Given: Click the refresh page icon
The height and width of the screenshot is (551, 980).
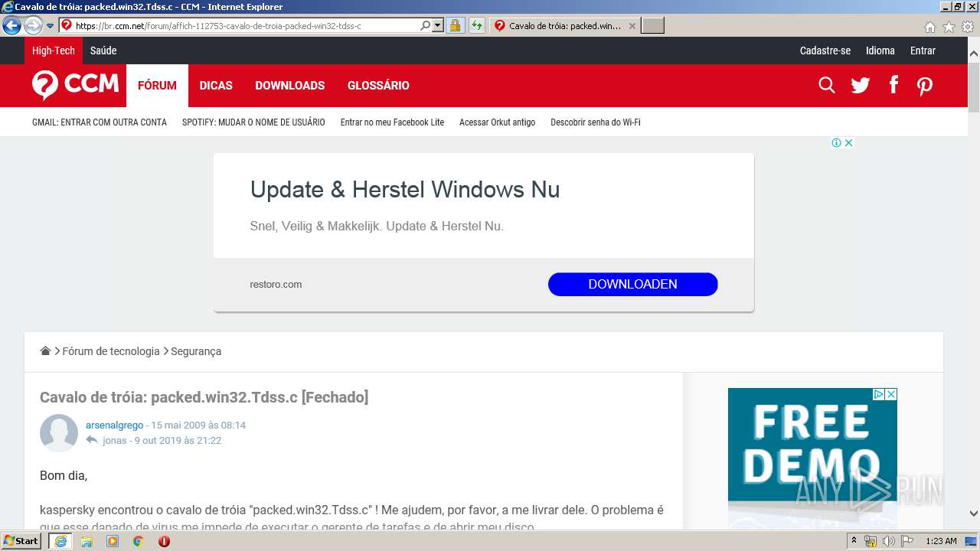Looking at the screenshot, I should (x=477, y=26).
